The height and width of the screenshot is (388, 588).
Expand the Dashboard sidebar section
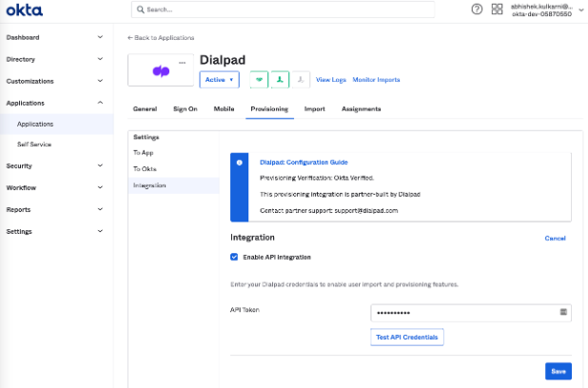54,37
